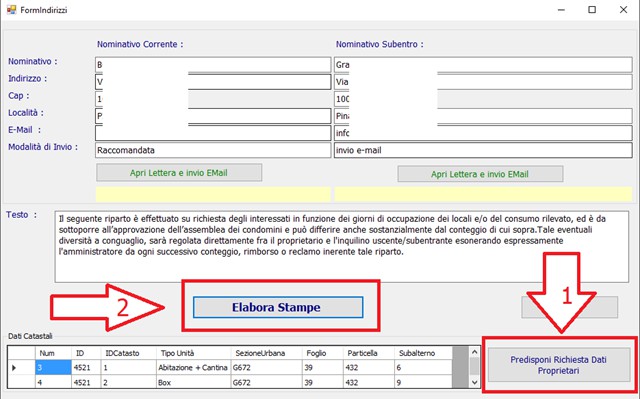Click the Num column header
Viewport: 640px width, 399px height.
[x=53, y=353]
